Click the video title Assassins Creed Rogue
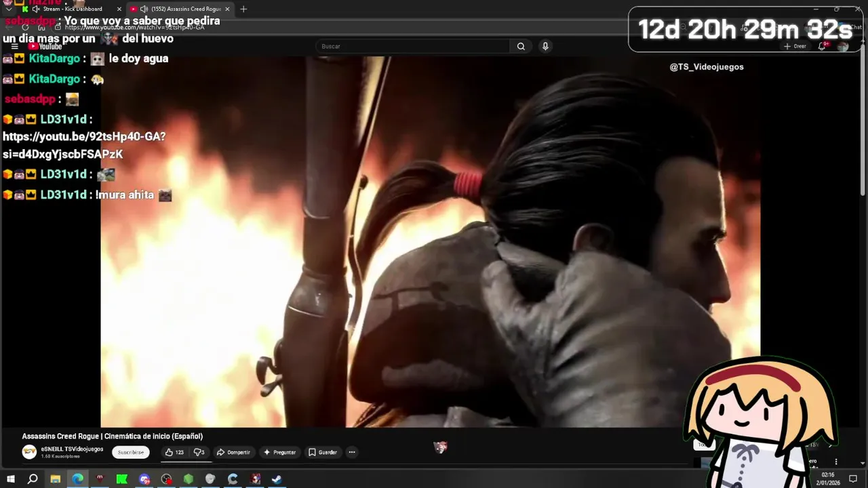 [x=113, y=436]
